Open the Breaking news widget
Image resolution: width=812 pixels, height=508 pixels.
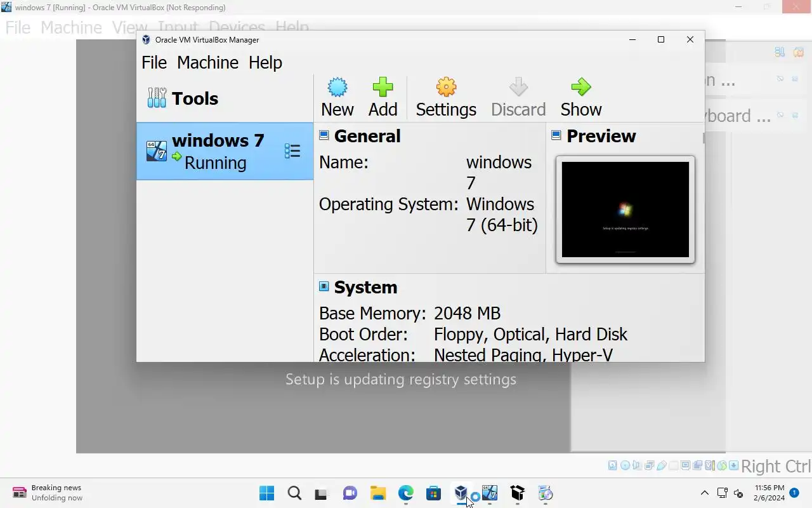48,493
